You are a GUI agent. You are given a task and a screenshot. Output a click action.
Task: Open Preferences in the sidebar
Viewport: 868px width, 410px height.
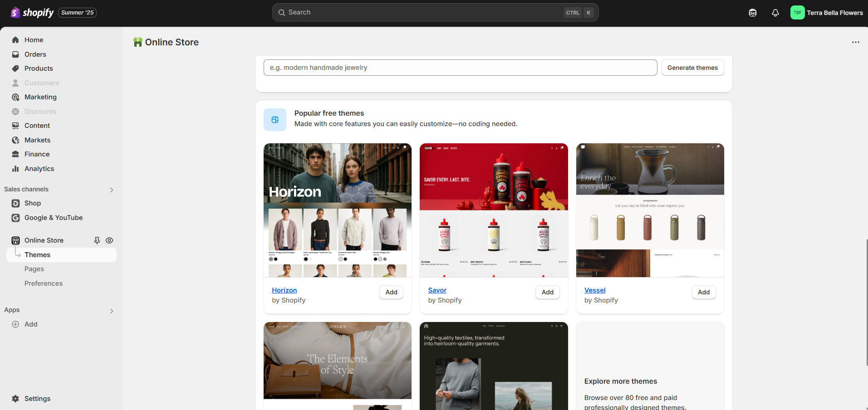tap(44, 283)
